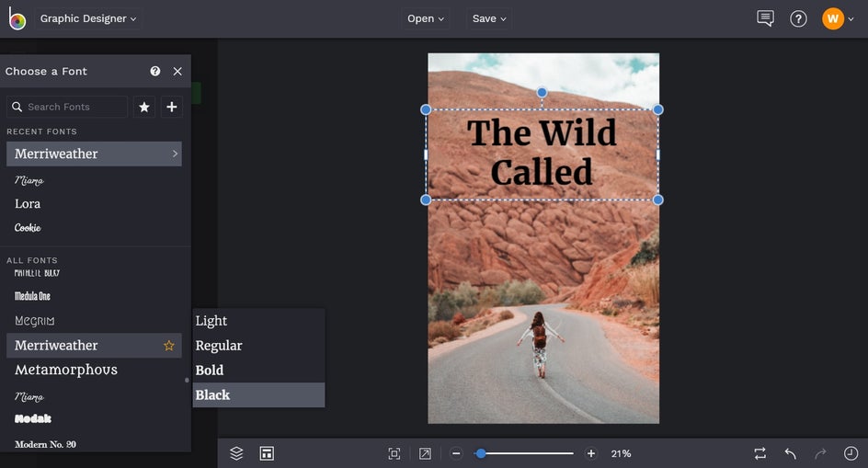This screenshot has height=468, width=868.
Task: Click the feedback chat icon
Action: click(x=765, y=18)
